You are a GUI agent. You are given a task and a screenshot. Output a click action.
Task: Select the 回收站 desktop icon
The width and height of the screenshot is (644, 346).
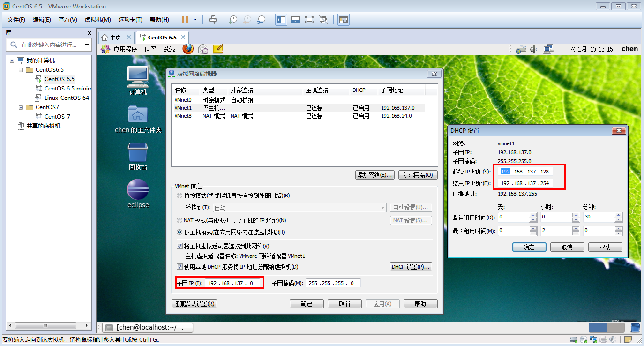[x=138, y=156]
